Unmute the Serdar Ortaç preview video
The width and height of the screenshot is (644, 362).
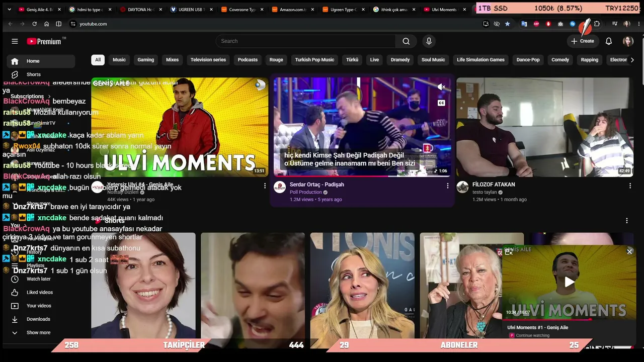point(441,87)
